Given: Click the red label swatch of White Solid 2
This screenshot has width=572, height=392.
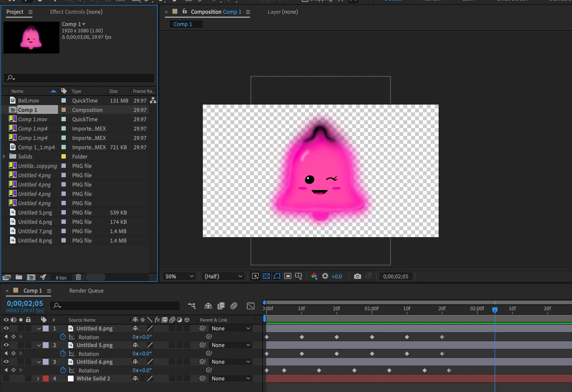Looking at the screenshot, I should point(46,378).
